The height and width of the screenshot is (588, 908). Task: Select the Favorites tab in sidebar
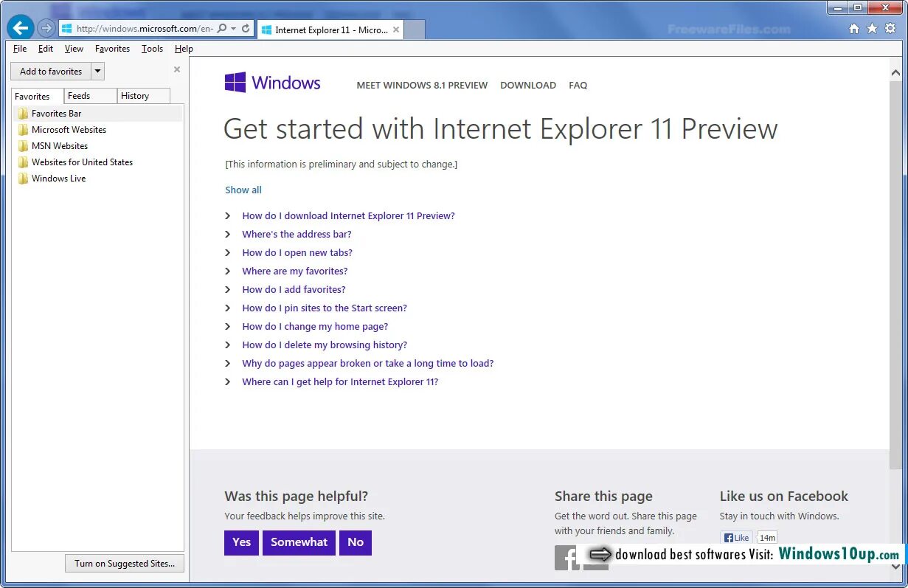click(x=38, y=97)
